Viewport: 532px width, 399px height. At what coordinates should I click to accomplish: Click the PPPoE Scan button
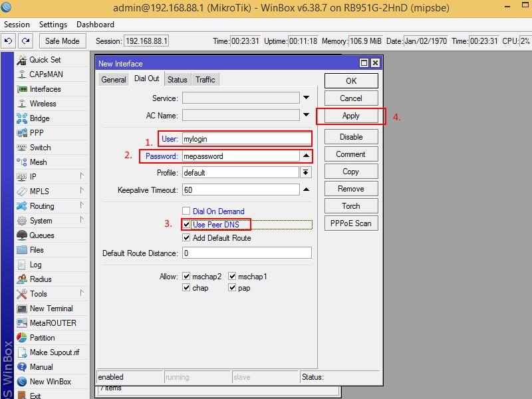(350, 223)
